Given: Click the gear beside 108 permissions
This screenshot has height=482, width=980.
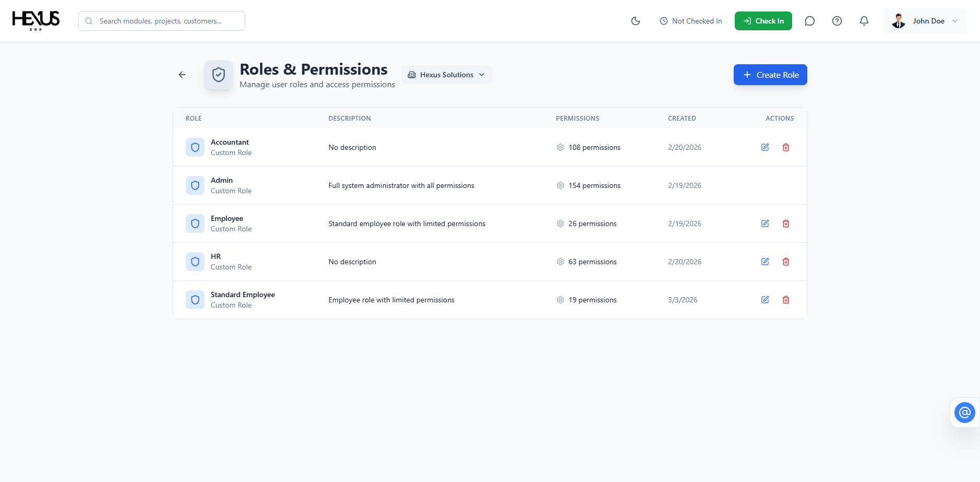Looking at the screenshot, I should [560, 147].
